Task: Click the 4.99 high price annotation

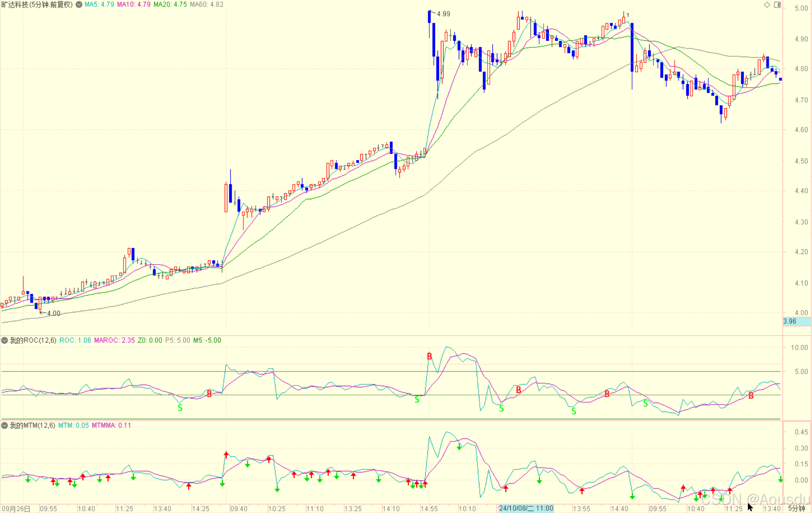Action: click(x=444, y=14)
